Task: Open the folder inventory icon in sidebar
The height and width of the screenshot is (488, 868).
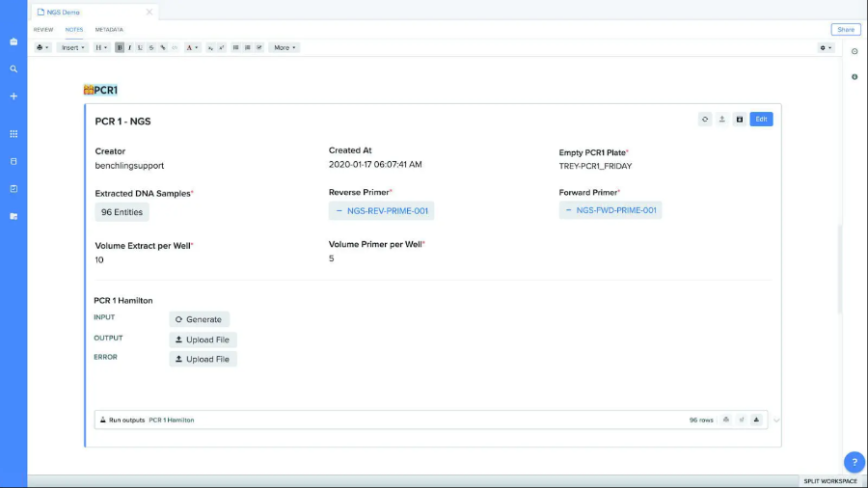Action: [14, 216]
